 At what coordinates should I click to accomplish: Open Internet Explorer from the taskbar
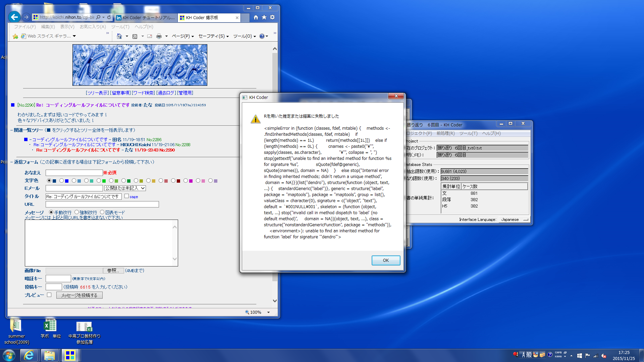(29, 355)
